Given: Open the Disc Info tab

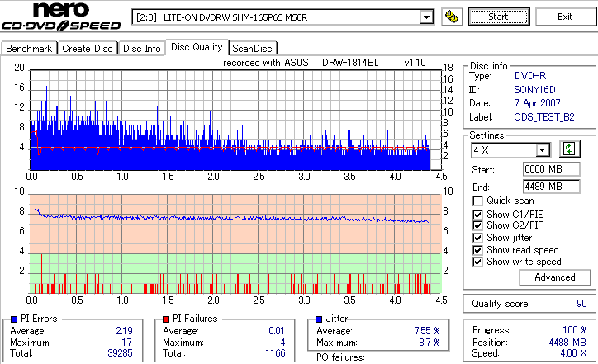Looking at the screenshot, I should point(142,49).
